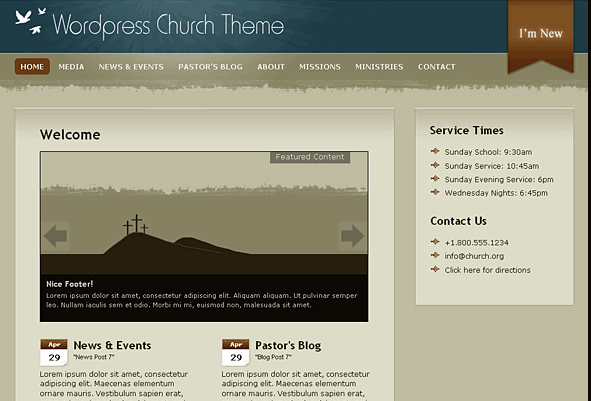Click the featured crosses hill slide image
The width and height of the screenshot is (591, 401).
(x=204, y=213)
